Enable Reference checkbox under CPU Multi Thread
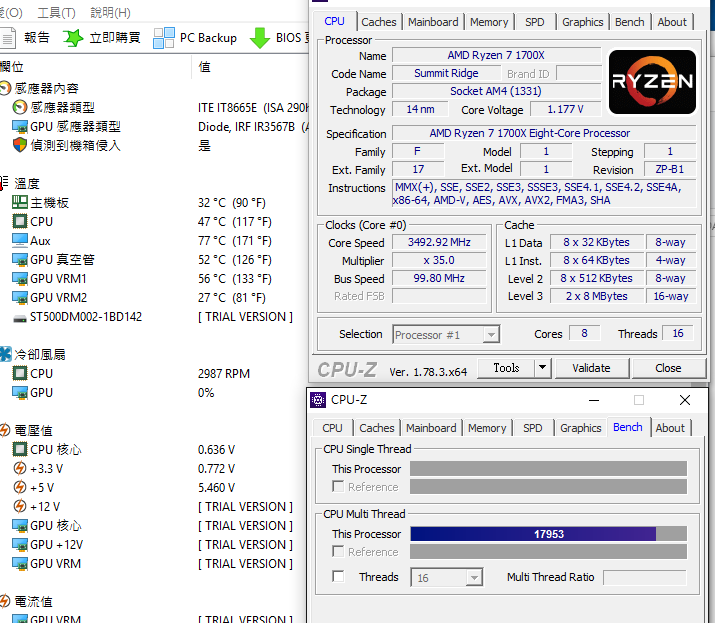The width and height of the screenshot is (715, 623). pos(338,551)
